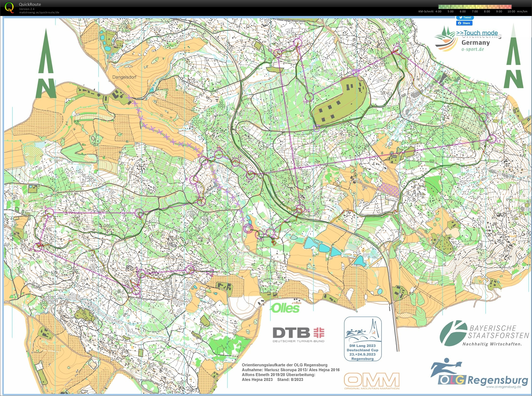Click the Facebook Share button
Screen dimensions: 532x396
pyautogui.click(x=464, y=23)
